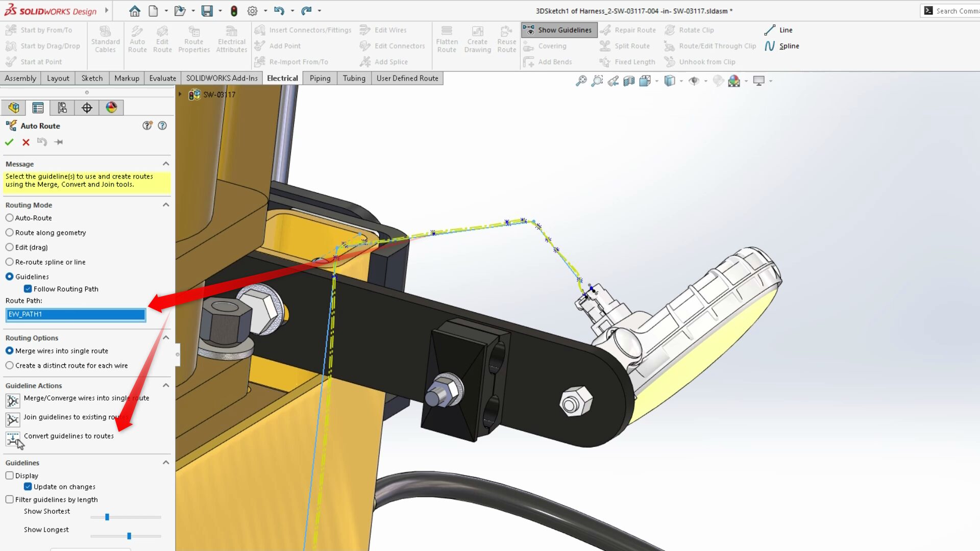Uncheck Follow Routing Path checkbox

tap(28, 289)
